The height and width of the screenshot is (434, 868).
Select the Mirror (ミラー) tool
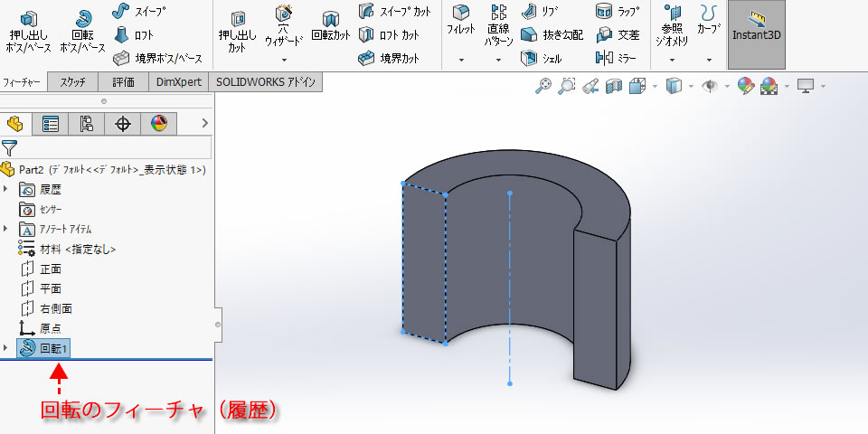point(616,58)
